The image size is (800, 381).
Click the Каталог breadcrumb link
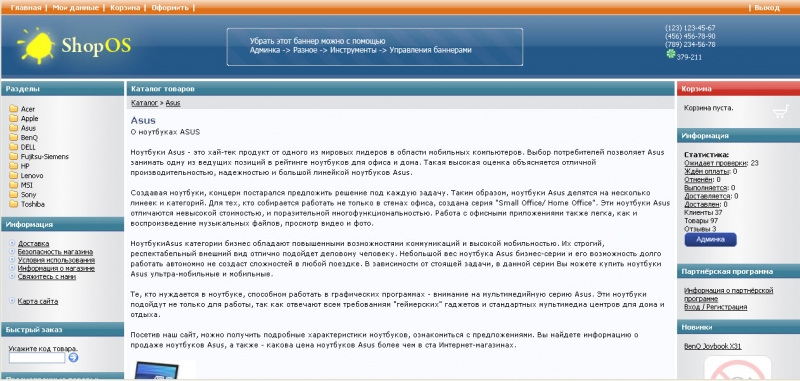(x=144, y=103)
